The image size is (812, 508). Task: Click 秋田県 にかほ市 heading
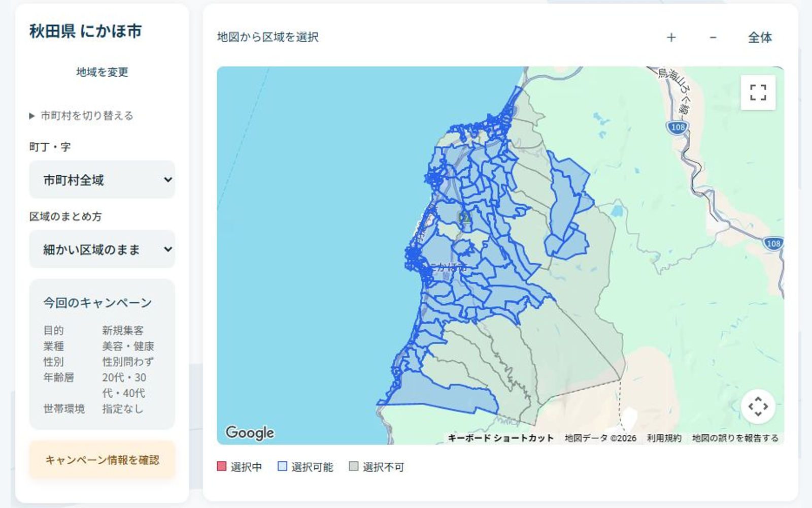coord(85,31)
